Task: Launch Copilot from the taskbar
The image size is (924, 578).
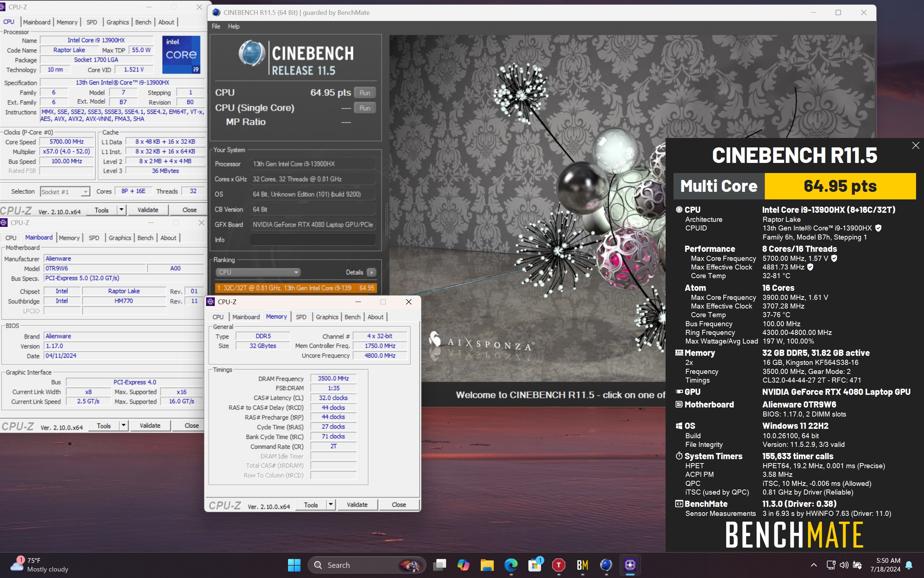Action: 463,565
